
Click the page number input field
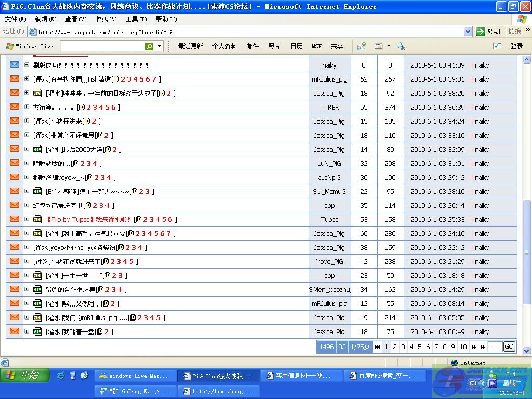[495, 347]
